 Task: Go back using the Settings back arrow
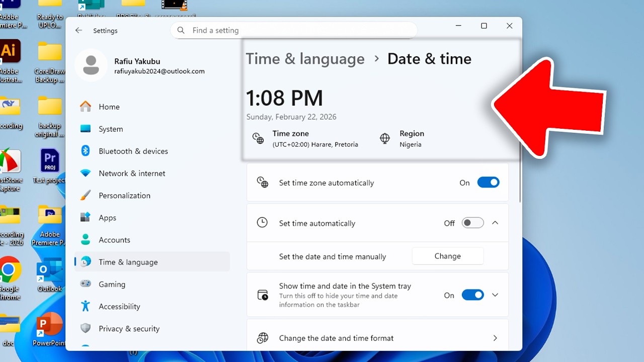tap(78, 31)
